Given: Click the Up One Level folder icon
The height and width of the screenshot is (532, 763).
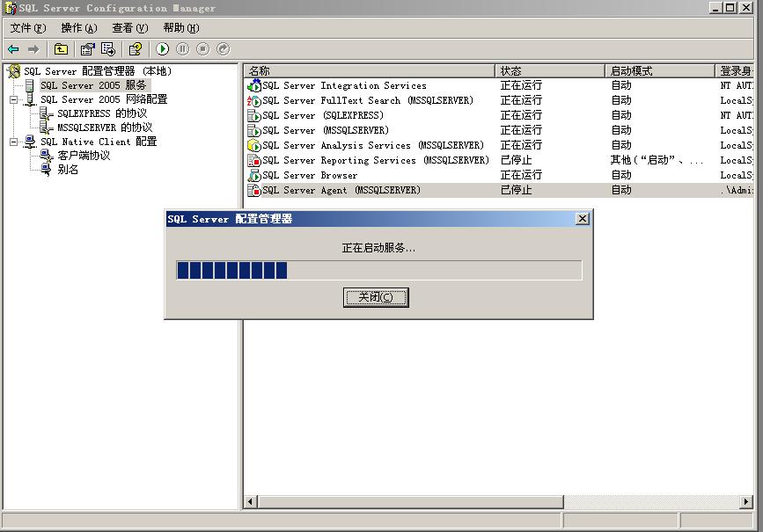Looking at the screenshot, I should tap(61, 49).
